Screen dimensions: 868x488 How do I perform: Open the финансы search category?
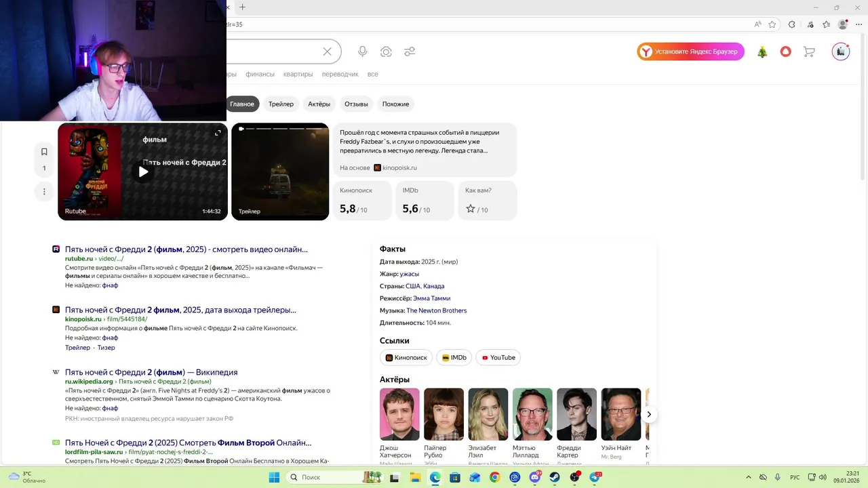pyautogui.click(x=260, y=75)
